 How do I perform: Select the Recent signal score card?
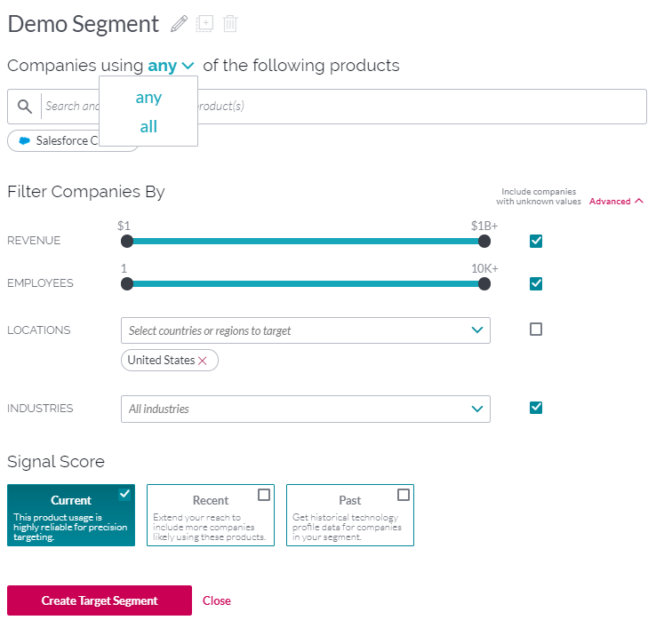point(211,515)
